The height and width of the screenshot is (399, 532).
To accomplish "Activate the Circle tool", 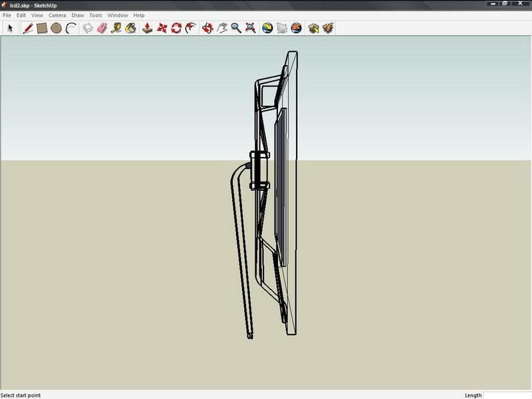I will 57,28.
